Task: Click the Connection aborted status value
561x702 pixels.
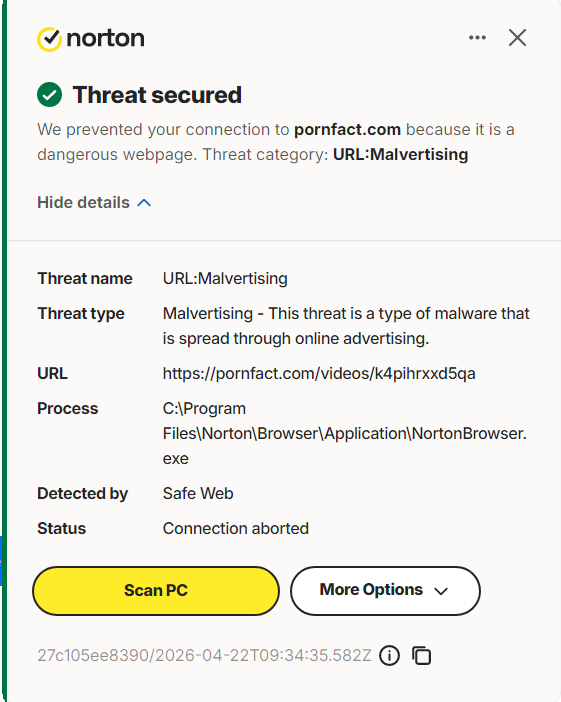Action: point(236,528)
